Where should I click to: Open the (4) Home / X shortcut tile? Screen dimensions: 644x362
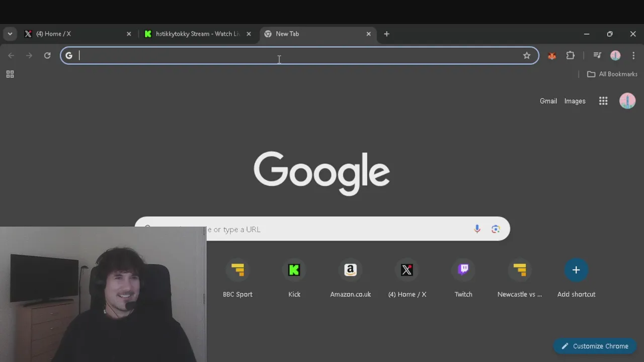407,279
